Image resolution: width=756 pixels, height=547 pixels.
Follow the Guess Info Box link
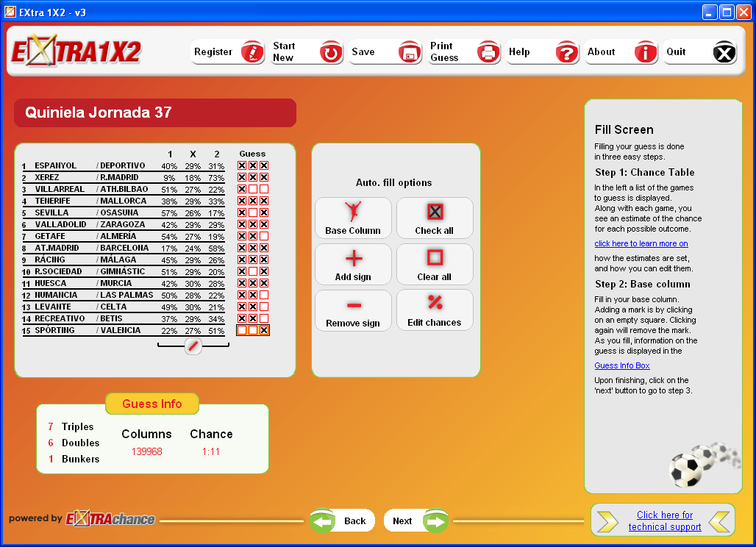pyautogui.click(x=622, y=366)
